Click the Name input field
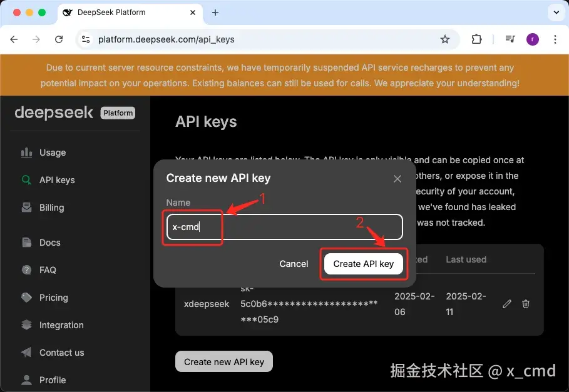Viewport: 569px width, 392px height. 284,227
